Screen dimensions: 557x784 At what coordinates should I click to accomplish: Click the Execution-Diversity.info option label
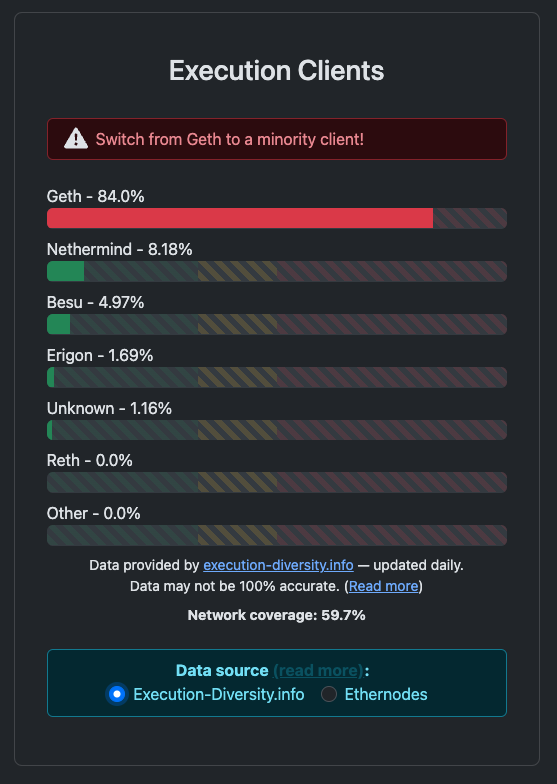coord(218,694)
